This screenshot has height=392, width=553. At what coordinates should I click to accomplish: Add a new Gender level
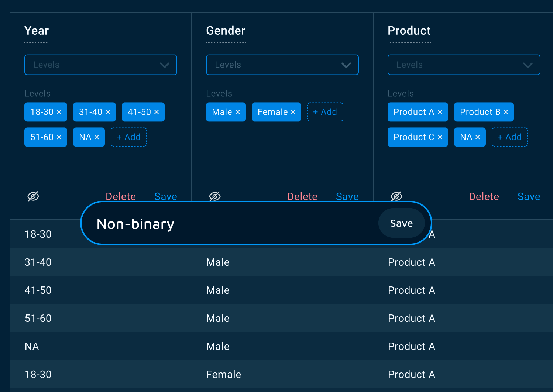point(325,112)
